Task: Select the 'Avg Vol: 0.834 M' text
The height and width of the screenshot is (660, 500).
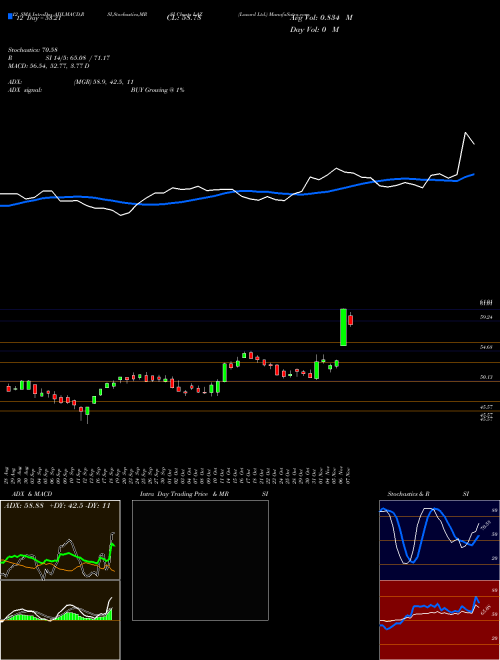Action: [321, 18]
